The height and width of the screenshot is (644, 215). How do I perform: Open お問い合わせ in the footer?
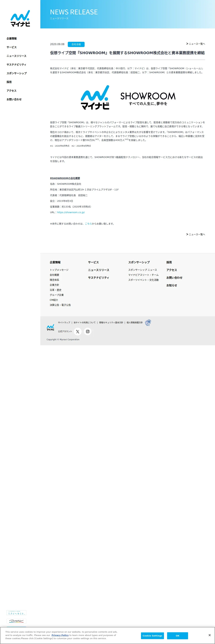click(174, 278)
